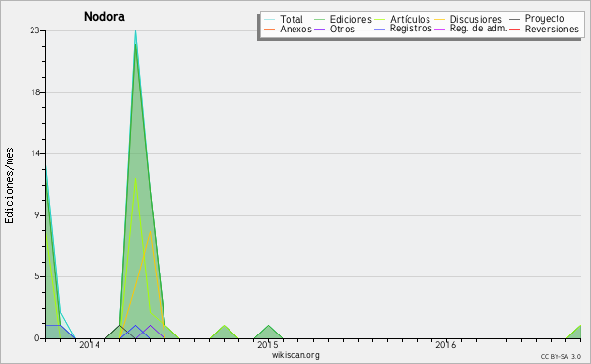Select the Artículos legend entry

point(410,19)
